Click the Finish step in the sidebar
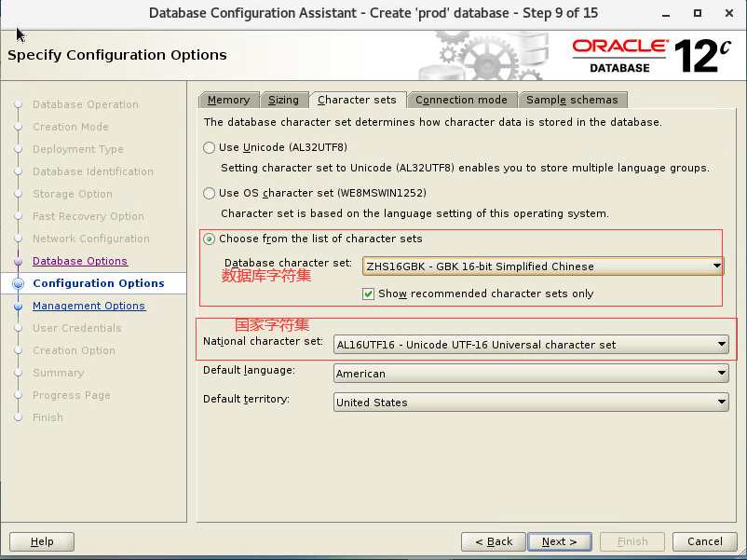The height and width of the screenshot is (560, 747). coord(48,418)
